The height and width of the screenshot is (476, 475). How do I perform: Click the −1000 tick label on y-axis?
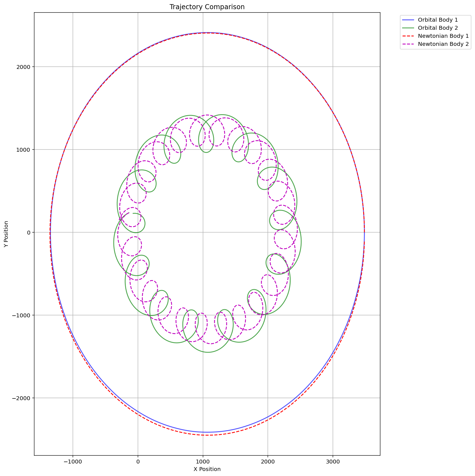pos(22,315)
